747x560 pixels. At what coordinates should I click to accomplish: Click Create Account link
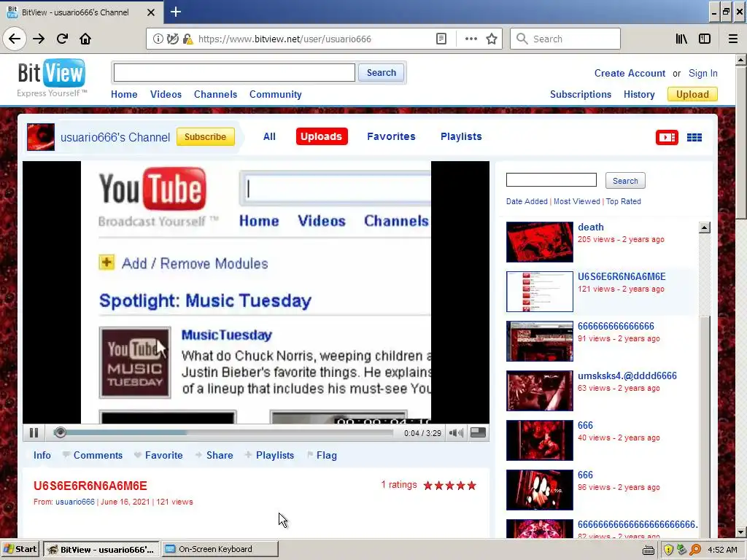[x=630, y=74]
